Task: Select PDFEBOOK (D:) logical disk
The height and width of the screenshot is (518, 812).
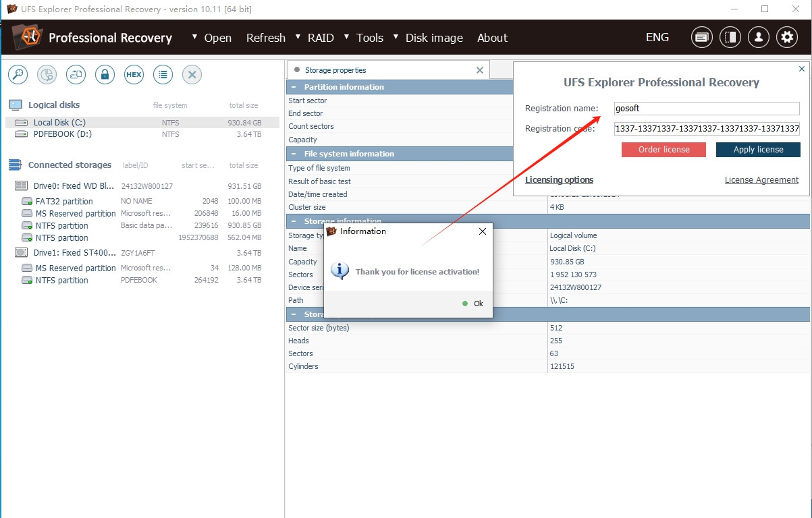Action: coord(142,134)
